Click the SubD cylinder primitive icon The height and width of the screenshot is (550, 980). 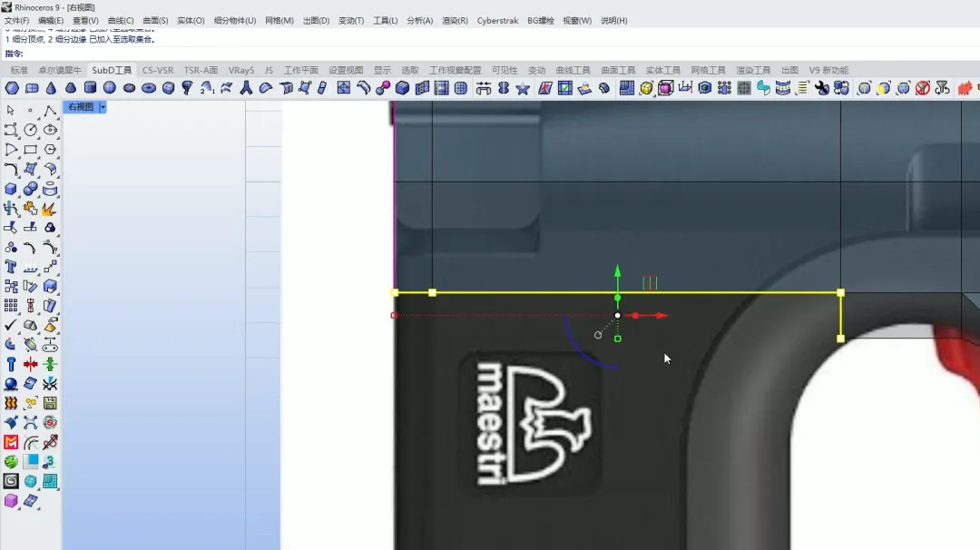pos(90,88)
